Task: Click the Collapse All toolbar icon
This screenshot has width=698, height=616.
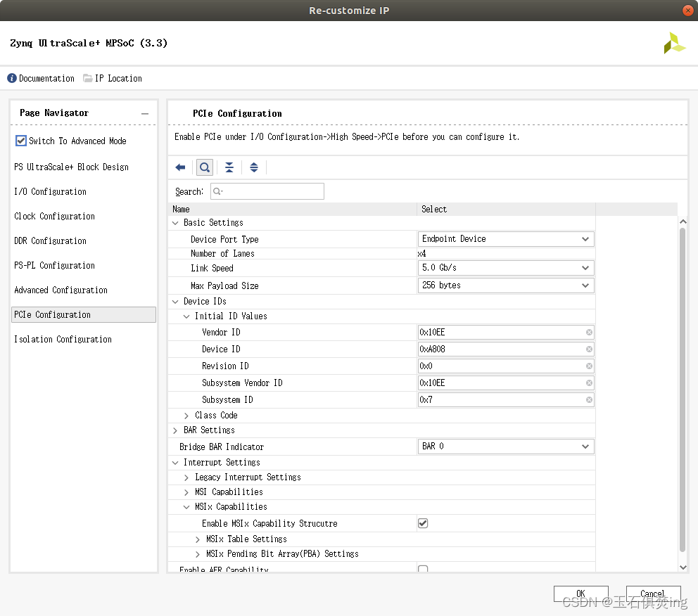Action: coord(229,167)
